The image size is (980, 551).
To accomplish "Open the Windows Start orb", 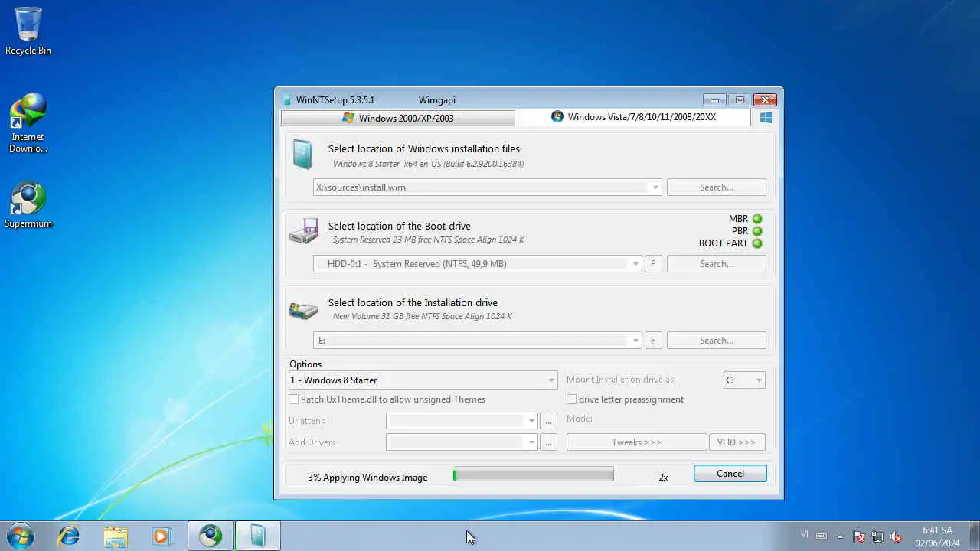I will click(x=21, y=536).
